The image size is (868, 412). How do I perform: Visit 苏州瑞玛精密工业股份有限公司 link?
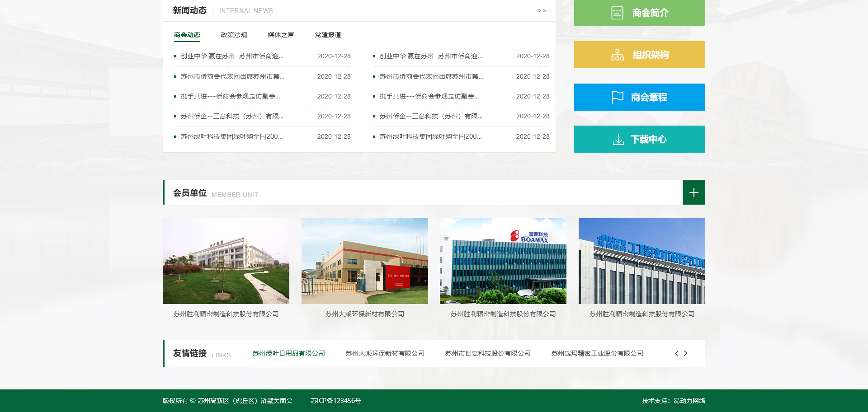[x=597, y=353]
